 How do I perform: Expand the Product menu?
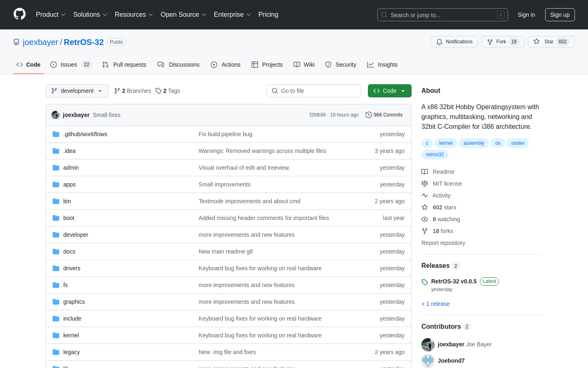pyautogui.click(x=51, y=15)
